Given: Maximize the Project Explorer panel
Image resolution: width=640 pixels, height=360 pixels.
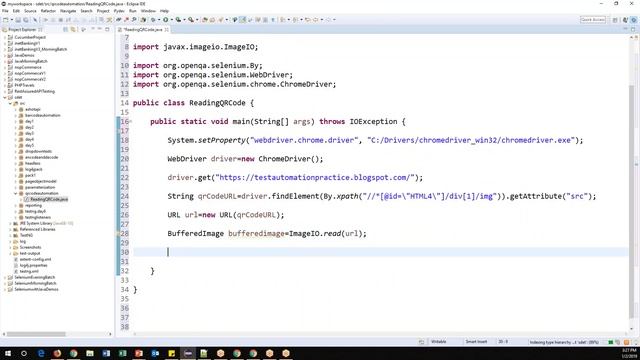Looking at the screenshot, I should [x=107, y=29].
